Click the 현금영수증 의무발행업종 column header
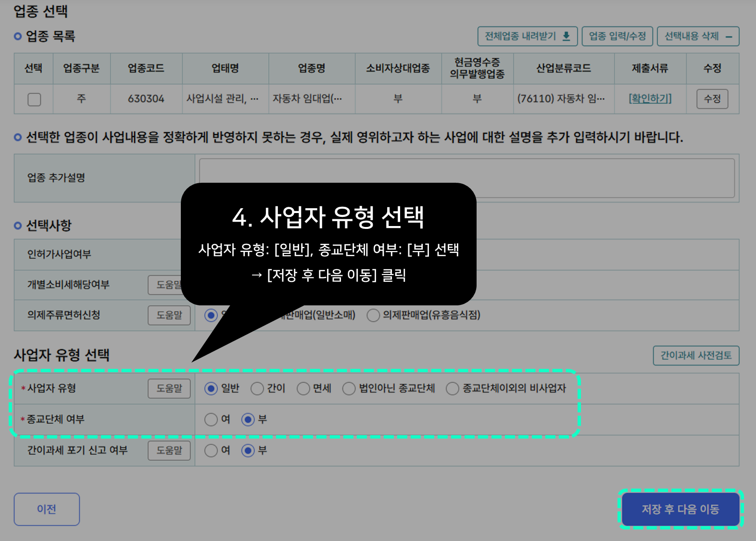Screen dimensions: 756x541 (x=477, y=68)
